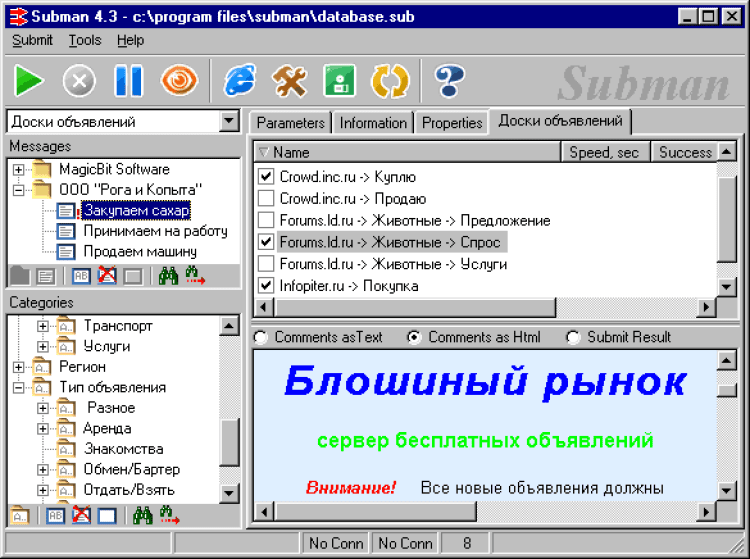This screenshot has height=559, width=750.
Task: Select Submit Result radio button
Action: click(573, 337)
